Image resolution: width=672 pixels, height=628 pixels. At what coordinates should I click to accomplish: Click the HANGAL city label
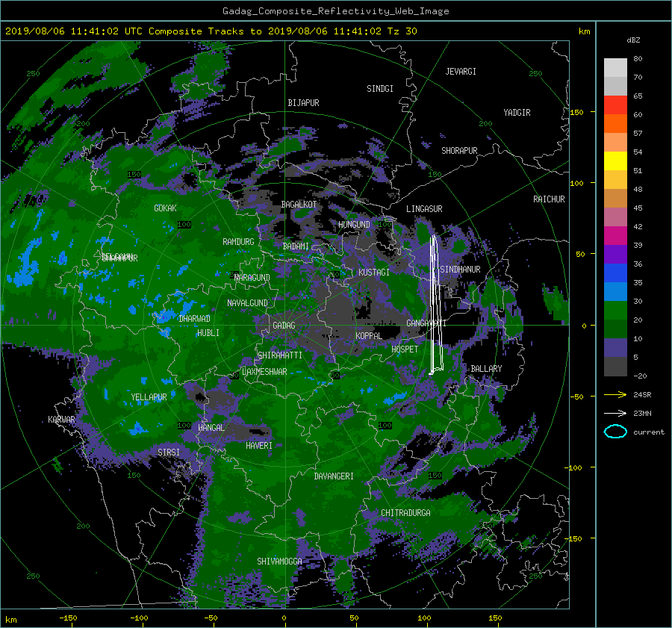pos(211,428)
